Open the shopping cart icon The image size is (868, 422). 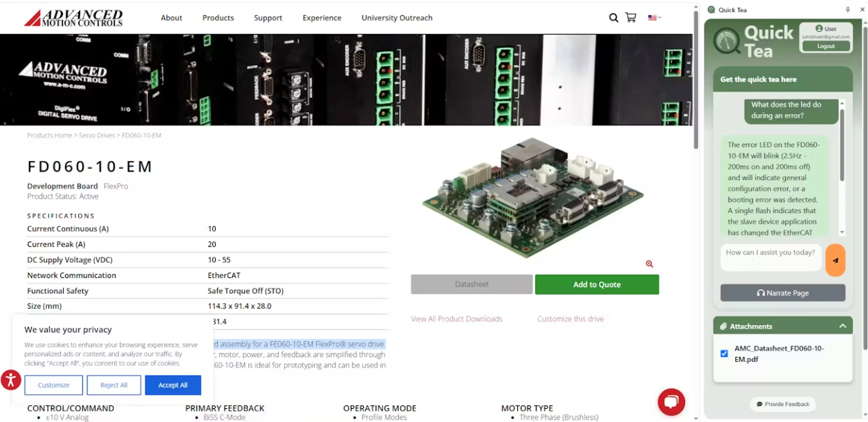pos(631,17)
